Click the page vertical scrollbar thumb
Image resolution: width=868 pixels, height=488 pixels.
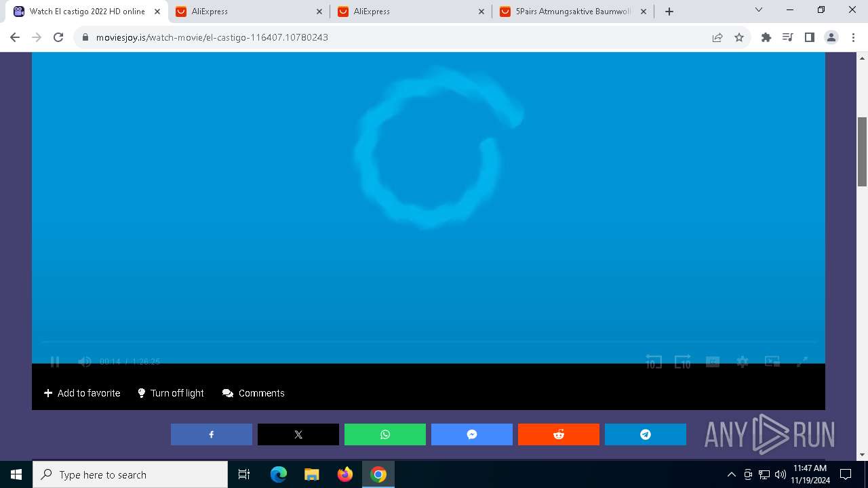click(x=862, y=151)
